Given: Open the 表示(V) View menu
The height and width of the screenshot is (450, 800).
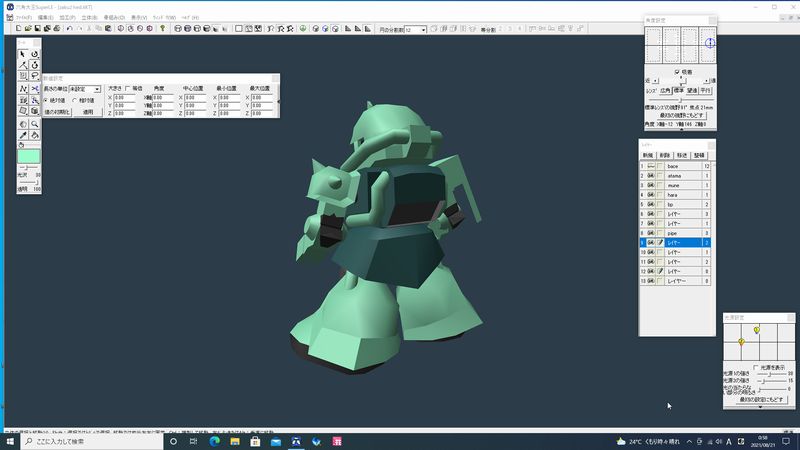Looking at the screenshot, I should click(139, 17).
